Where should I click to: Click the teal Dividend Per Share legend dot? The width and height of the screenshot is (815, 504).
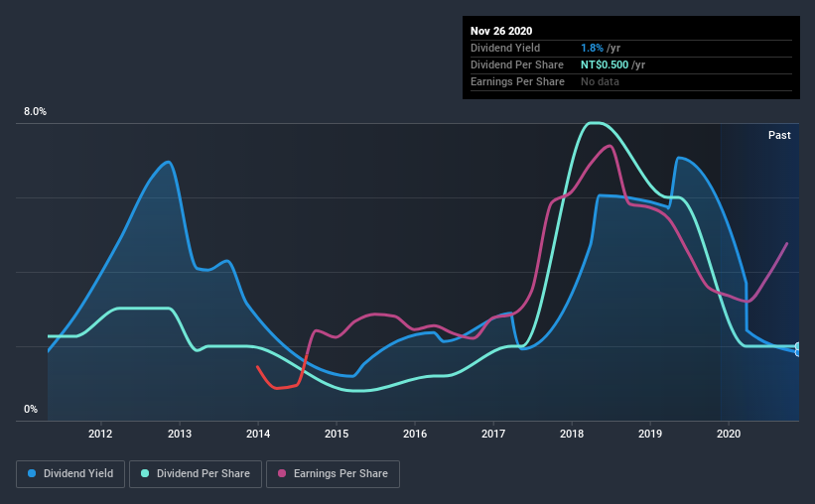(145, 473)
